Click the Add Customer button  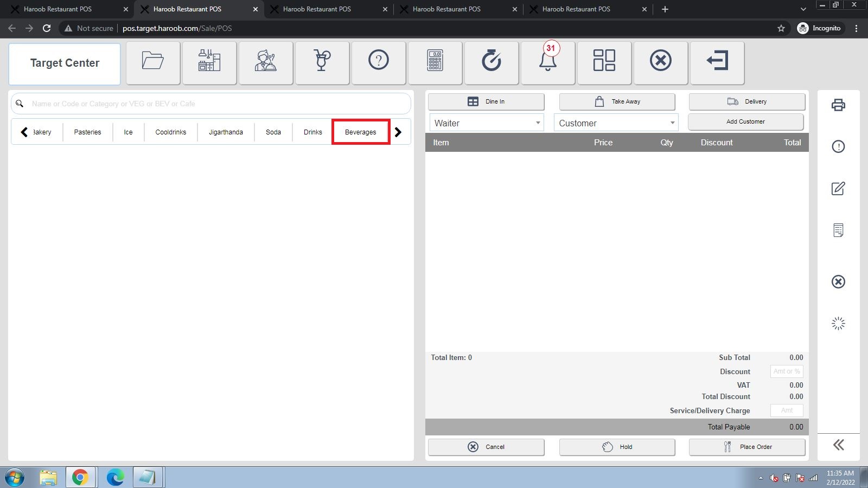click(746, 121)
